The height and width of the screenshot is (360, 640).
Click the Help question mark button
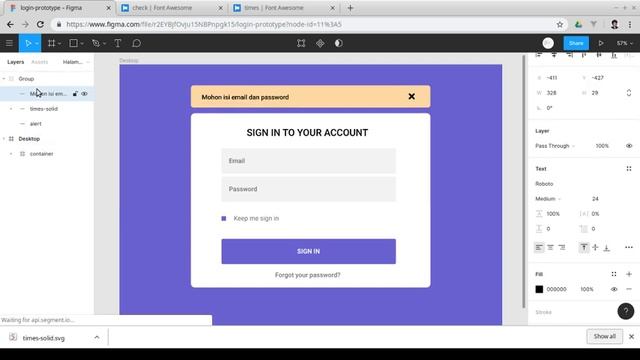[x=626, y=311]
